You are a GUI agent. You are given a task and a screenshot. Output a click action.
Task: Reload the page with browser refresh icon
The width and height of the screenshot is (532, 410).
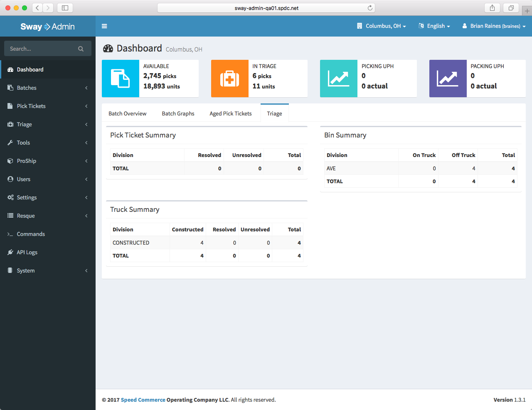370,8
